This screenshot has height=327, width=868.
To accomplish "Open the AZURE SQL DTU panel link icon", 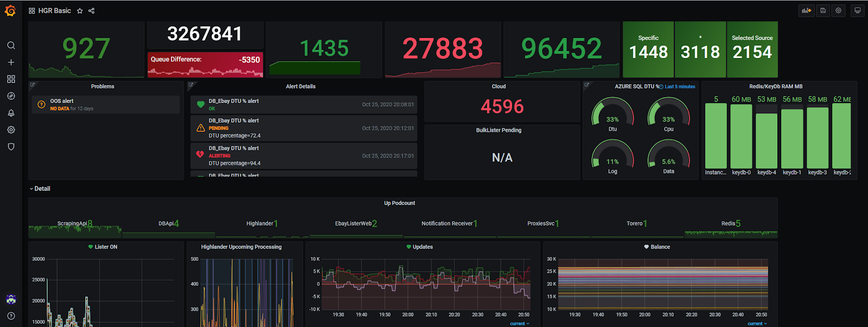I will (x=587, y=85).
